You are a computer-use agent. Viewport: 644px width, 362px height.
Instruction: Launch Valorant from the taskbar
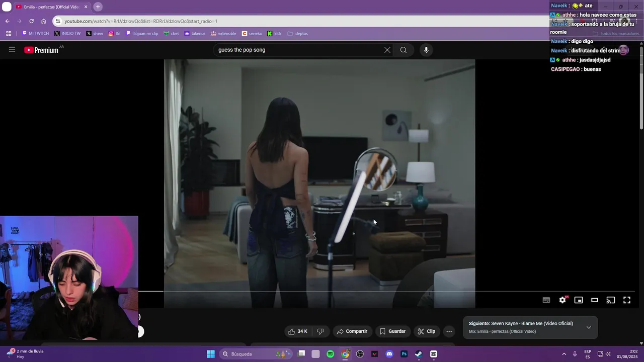tap(374, 354)
